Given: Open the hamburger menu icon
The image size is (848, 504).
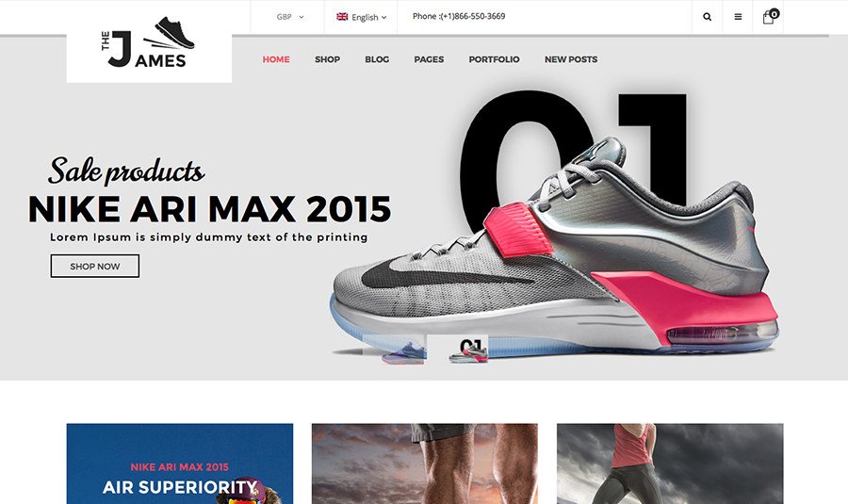Looking at the screenshot, I should point(738,17).
